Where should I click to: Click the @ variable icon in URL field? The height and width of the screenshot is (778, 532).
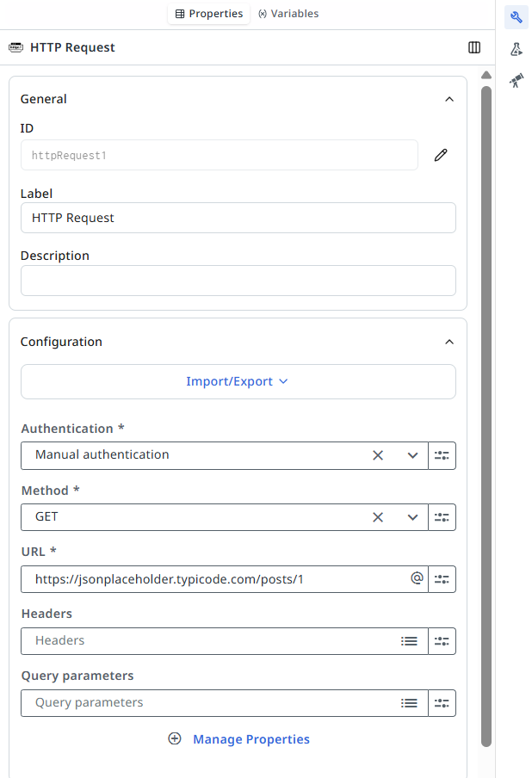coord(417,578)
